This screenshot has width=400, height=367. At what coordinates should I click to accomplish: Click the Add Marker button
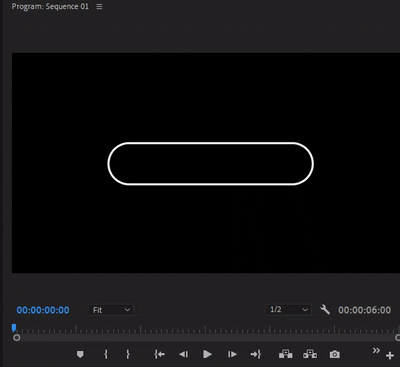tap(80, 354)
